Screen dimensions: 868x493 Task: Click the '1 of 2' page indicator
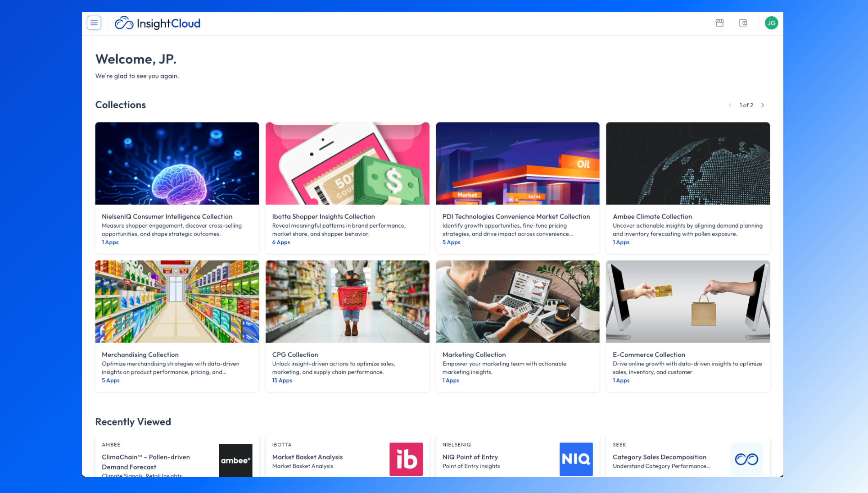click(746, 105)
